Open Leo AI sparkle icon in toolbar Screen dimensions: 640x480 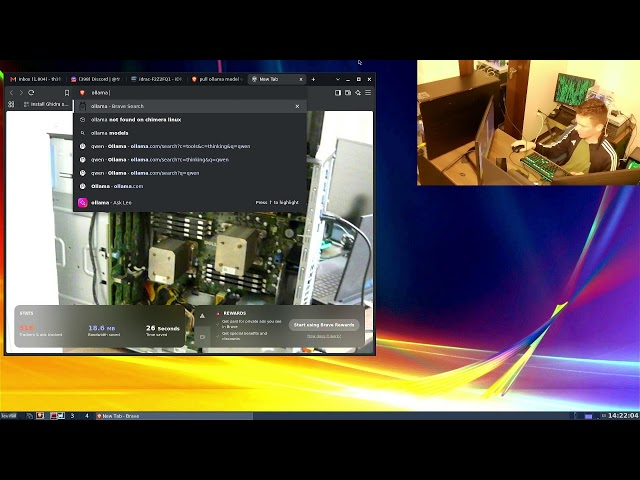pos(358,93)
